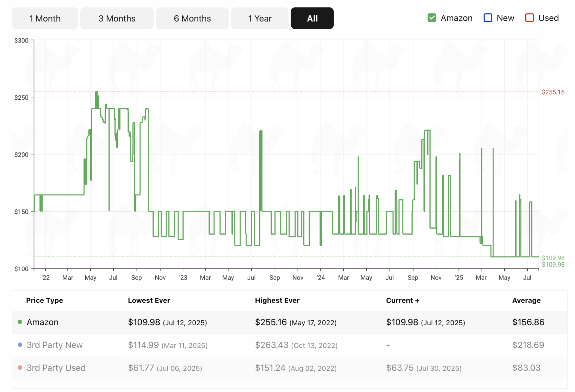Click the Amazon price type row label
Screen dimensions: 575x392
point(43,322)
